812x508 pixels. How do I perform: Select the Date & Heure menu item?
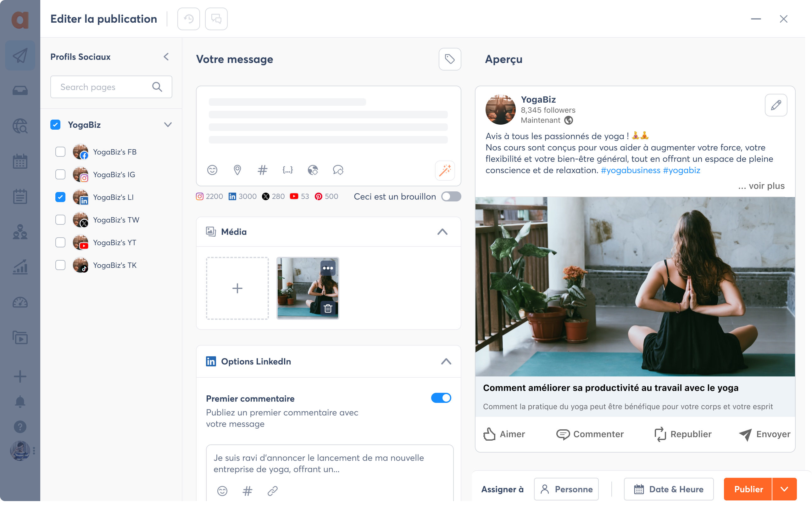point(669,489)
